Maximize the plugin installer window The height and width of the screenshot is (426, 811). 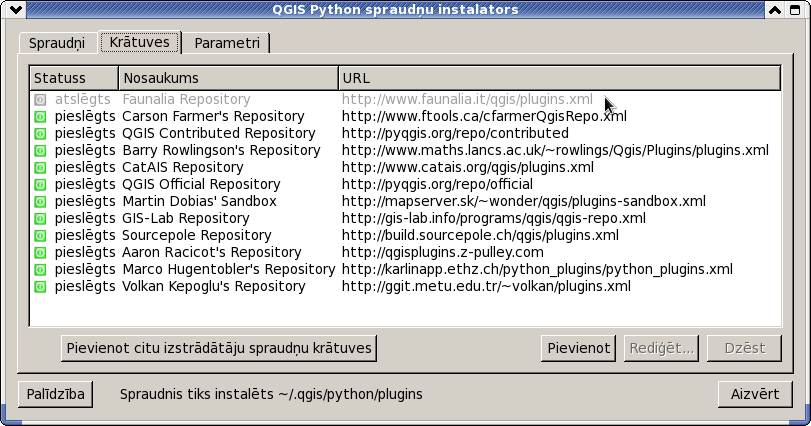click(795, 9)
